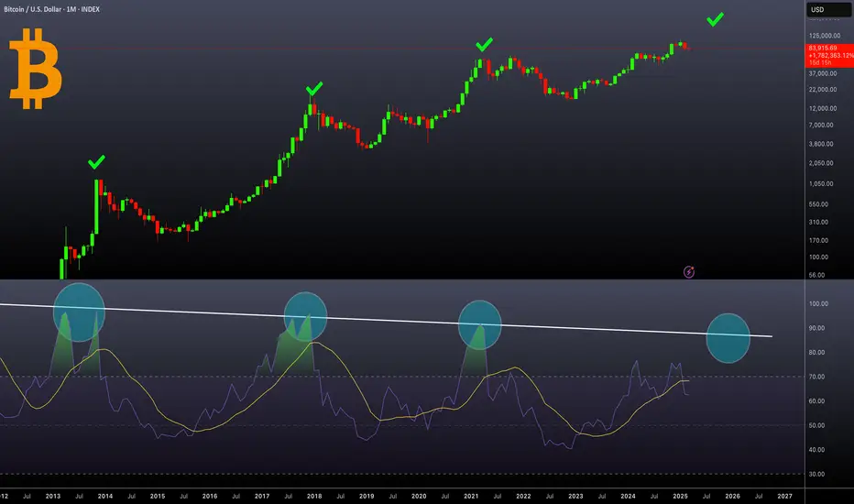Click the Bitcoin / U.S. Dollar chart title
Viewport: 854px width, 504px height.
point(51,9)
